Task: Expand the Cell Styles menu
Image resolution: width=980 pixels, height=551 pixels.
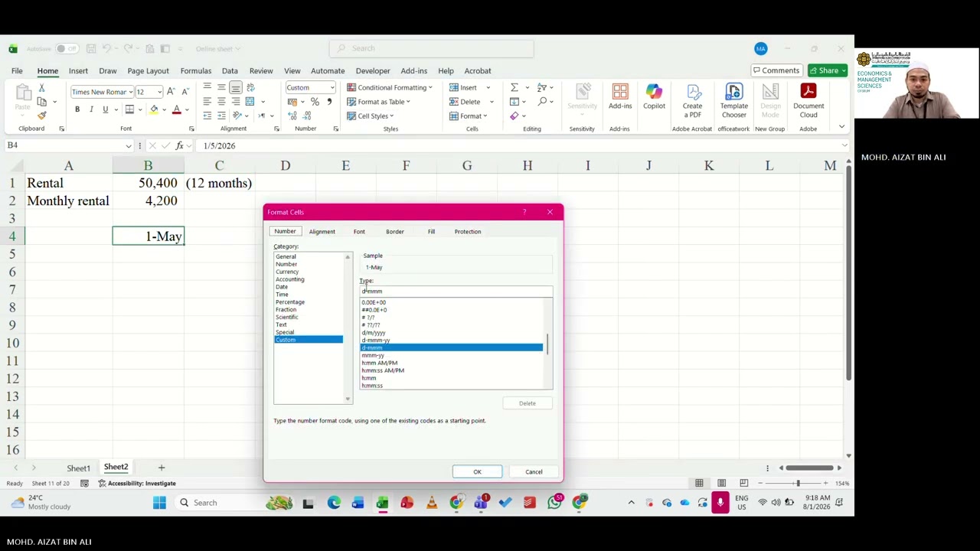Action: coord(371,116)
